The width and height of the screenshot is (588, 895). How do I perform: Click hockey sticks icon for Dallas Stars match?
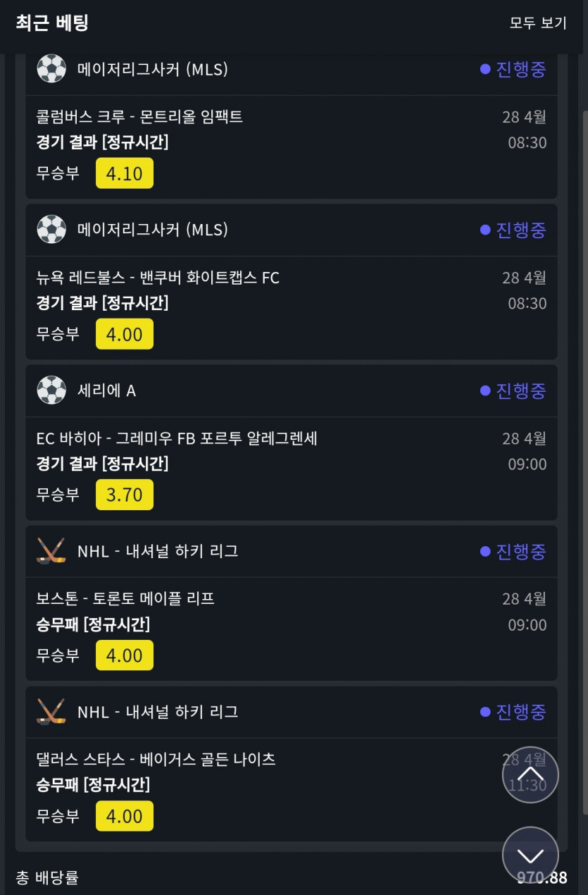(x=51, y=712)
